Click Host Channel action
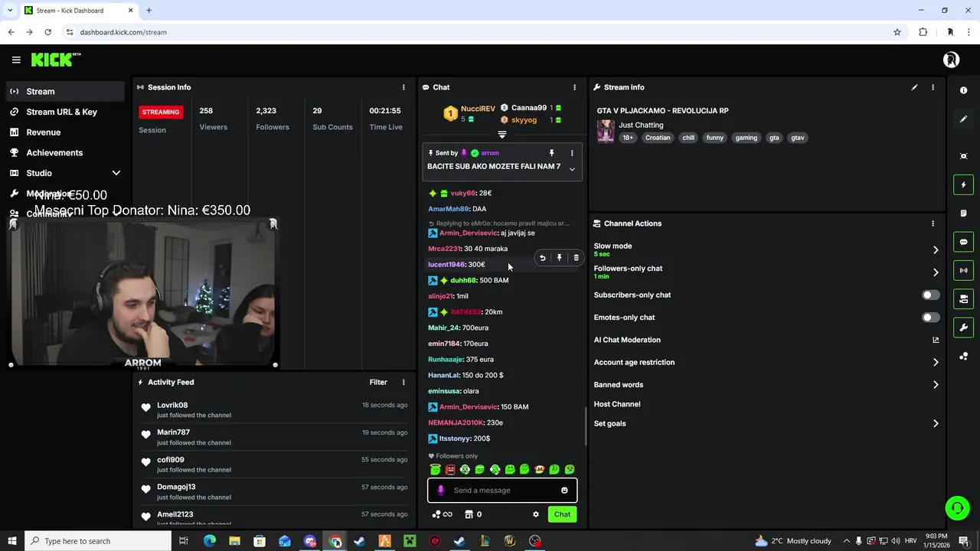 (617, 404)
